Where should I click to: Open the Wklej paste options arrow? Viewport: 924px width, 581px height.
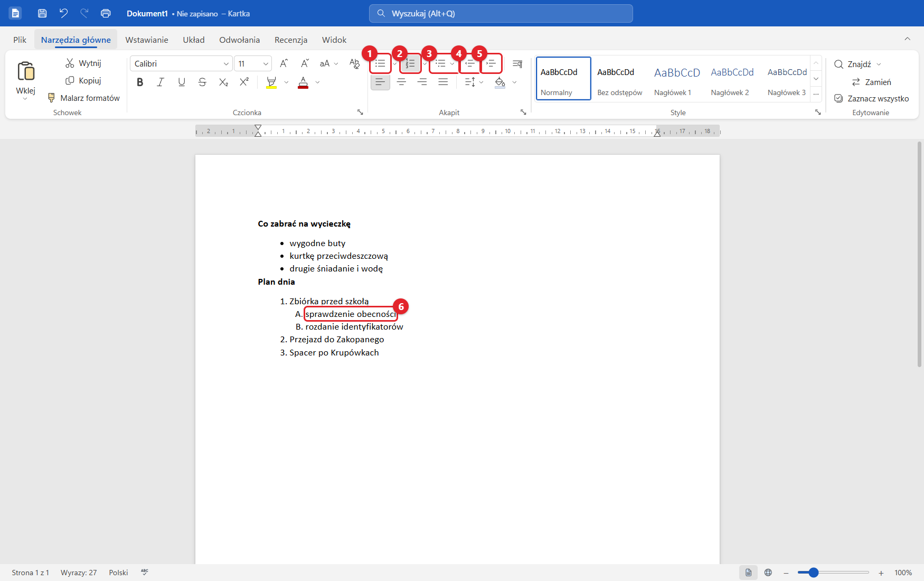[x=25, y=99]
